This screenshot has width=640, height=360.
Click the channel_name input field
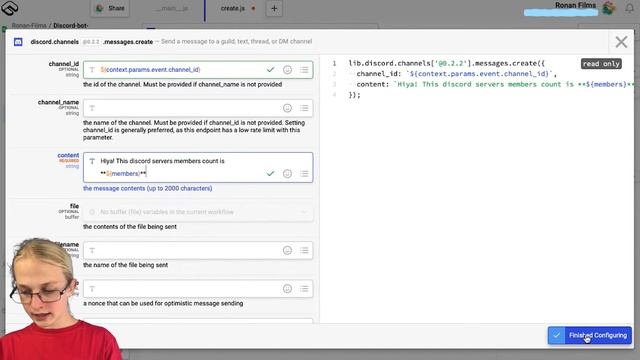pyautogui.click(x=198, y=108)
